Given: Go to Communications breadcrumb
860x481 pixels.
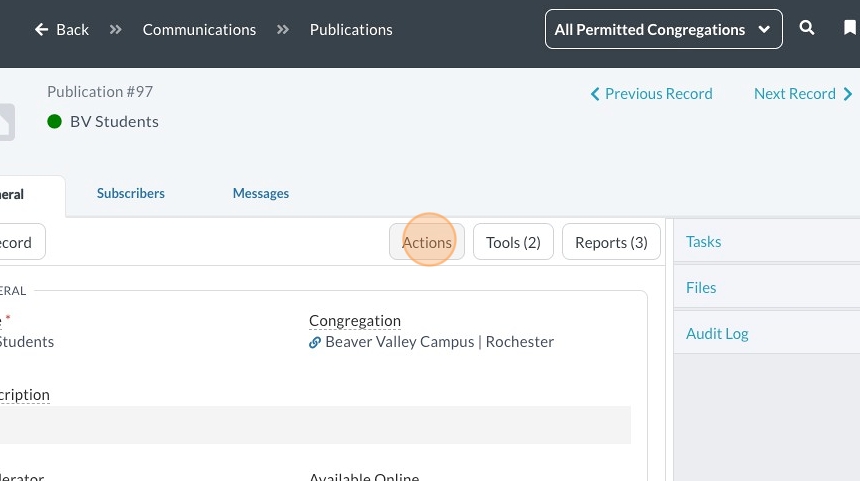Looking at the screenshot, I should pos(199,30).
